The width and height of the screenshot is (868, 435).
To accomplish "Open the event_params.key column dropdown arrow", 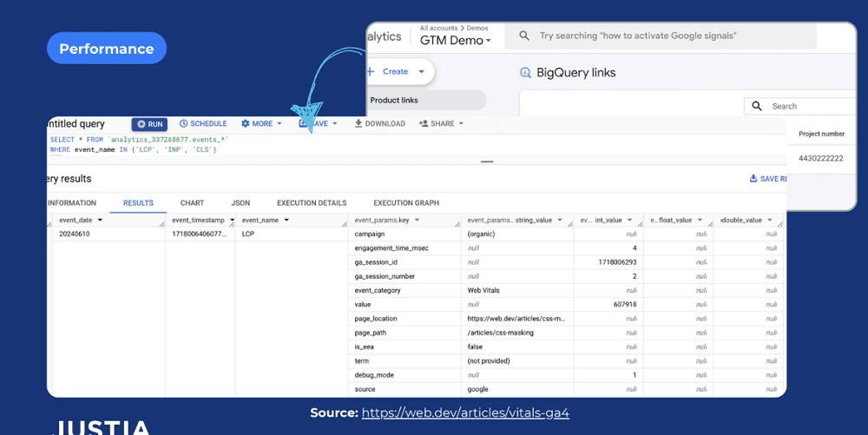I will [x=417, y=221].
